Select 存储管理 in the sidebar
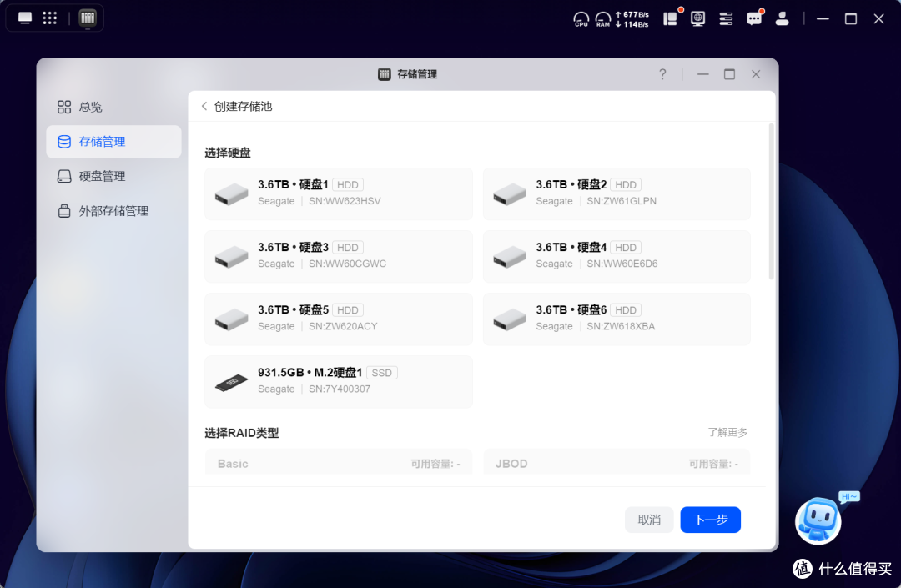901x588 pixels. click(x=113, y=141)
